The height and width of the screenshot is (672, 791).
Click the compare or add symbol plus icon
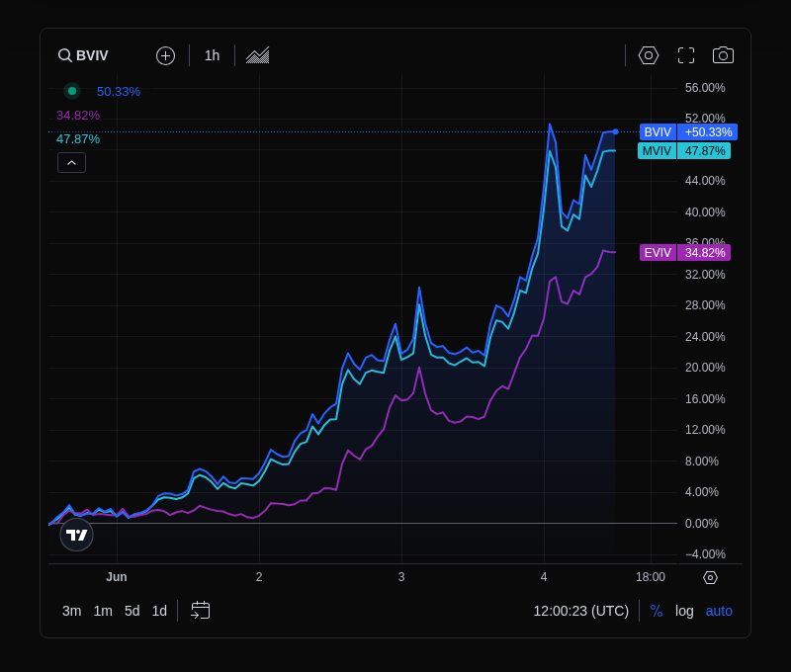coord(165,55)
